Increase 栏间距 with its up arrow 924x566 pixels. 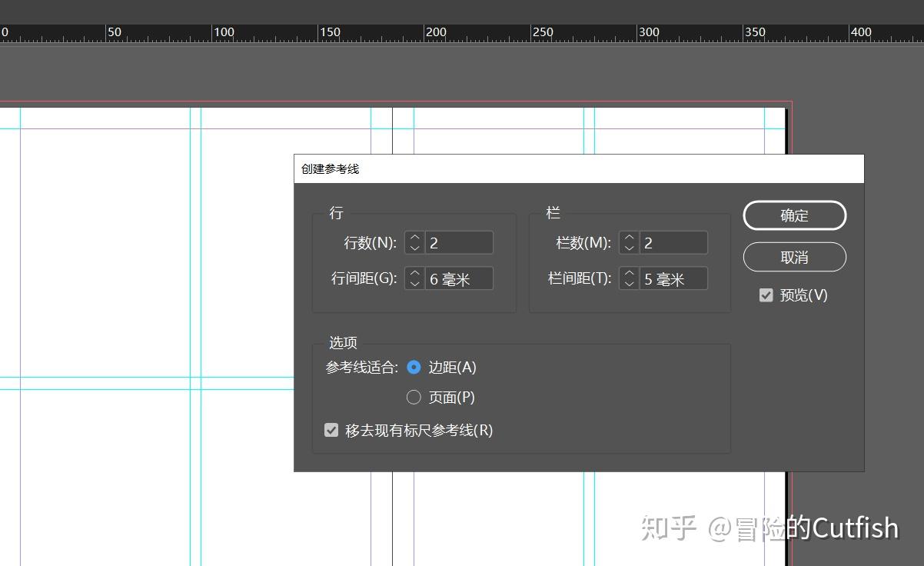coord(629,274)
